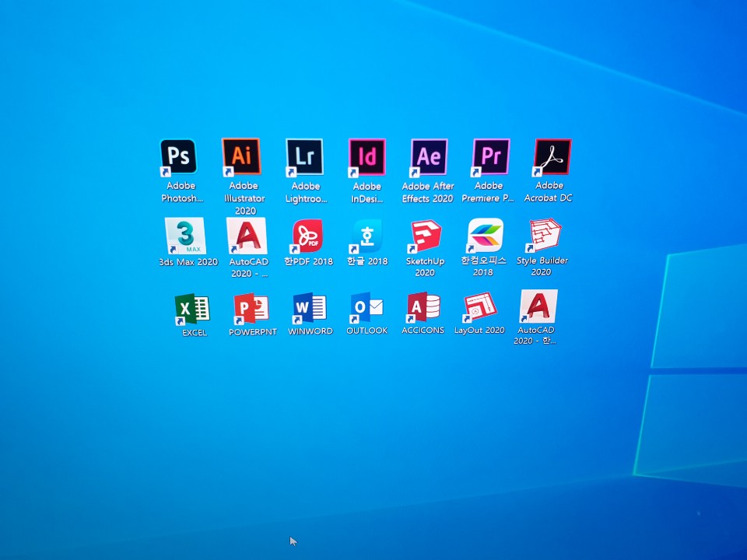Select the 한PDF 2018 desktop icon
747x560 pixels.
(x=308, y=236)
